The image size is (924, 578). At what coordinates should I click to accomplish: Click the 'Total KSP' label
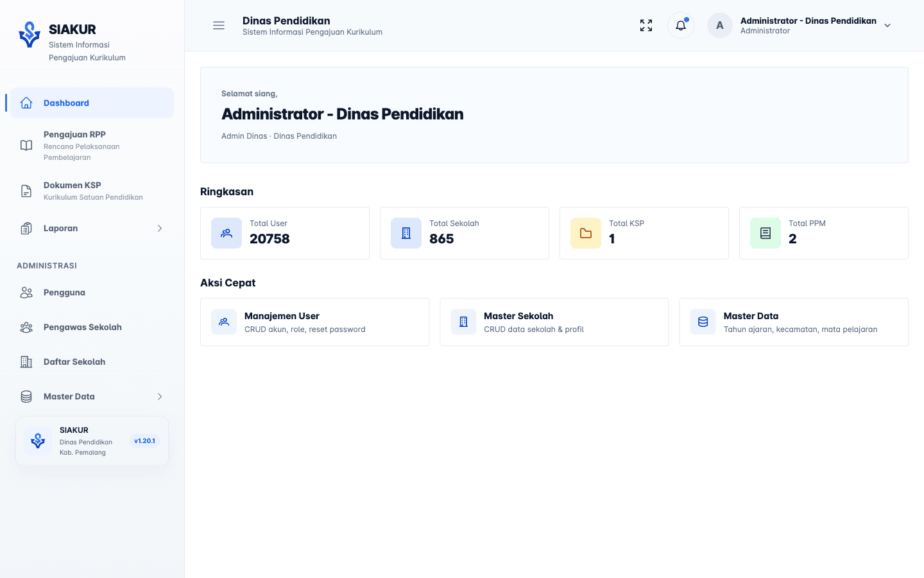(626, 223)
